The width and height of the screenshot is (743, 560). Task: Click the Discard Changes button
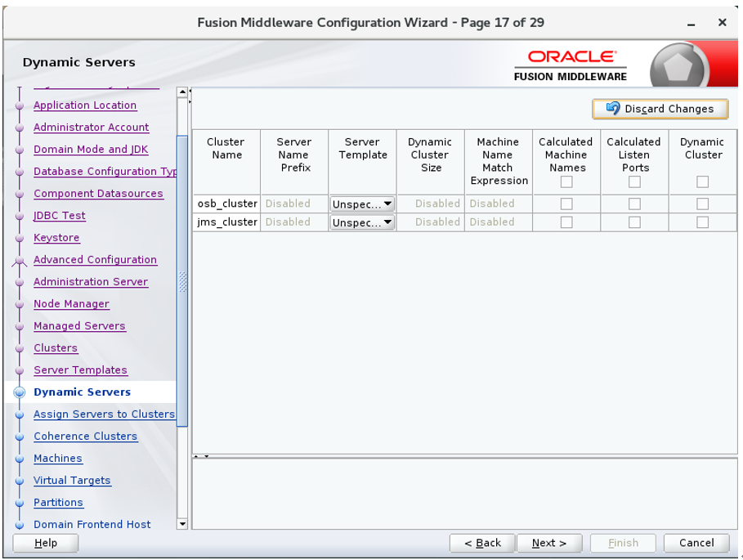[660, 109]
